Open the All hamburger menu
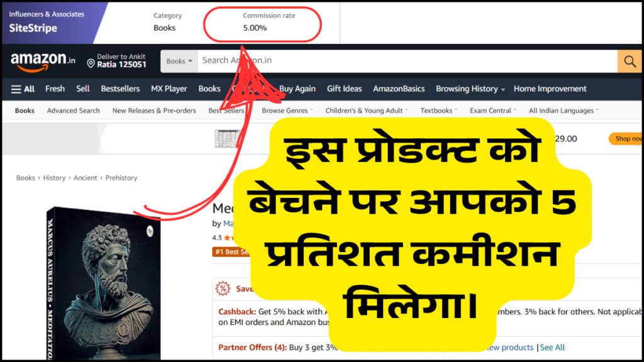The width and height of the screenshot is (644, 362). pos(23,89)
